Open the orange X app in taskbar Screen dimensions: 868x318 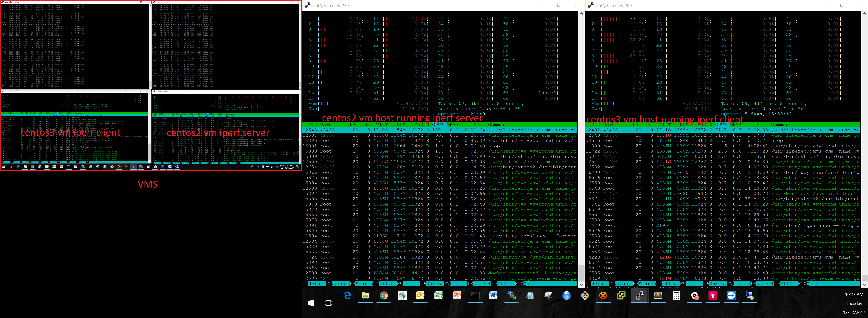click(x=603, y=296)
